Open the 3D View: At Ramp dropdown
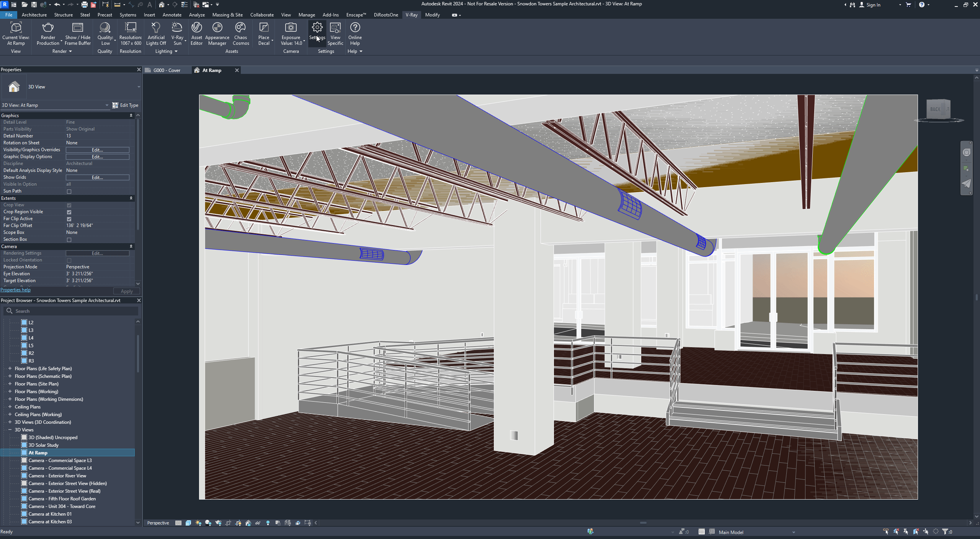Screen dimensions: 980x539 coord(107,105)
